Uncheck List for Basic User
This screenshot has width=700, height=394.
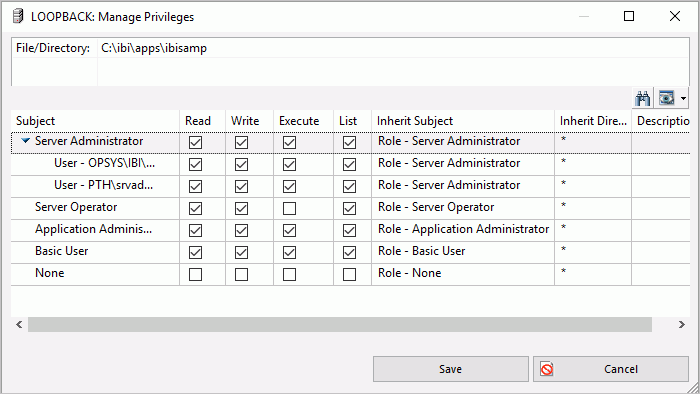pos(349,252)
